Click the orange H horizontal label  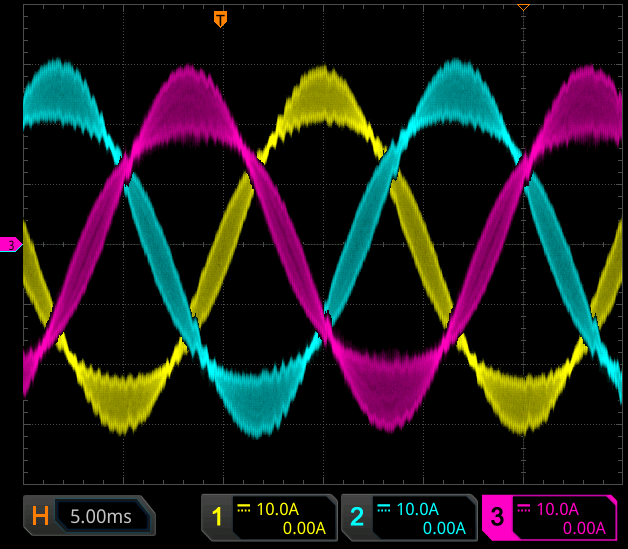click(40, 516)
